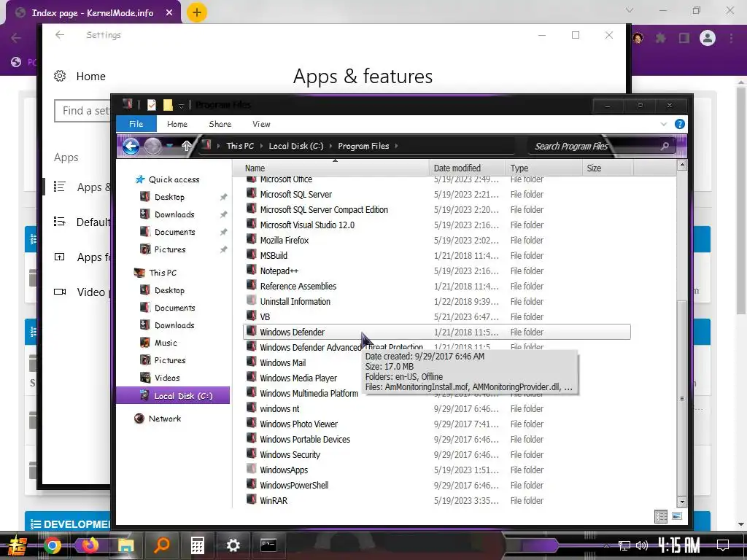Select the Microsoft SQL Server folder icon
This screenshot has height=560, width=747.
(x=251, y=194)
